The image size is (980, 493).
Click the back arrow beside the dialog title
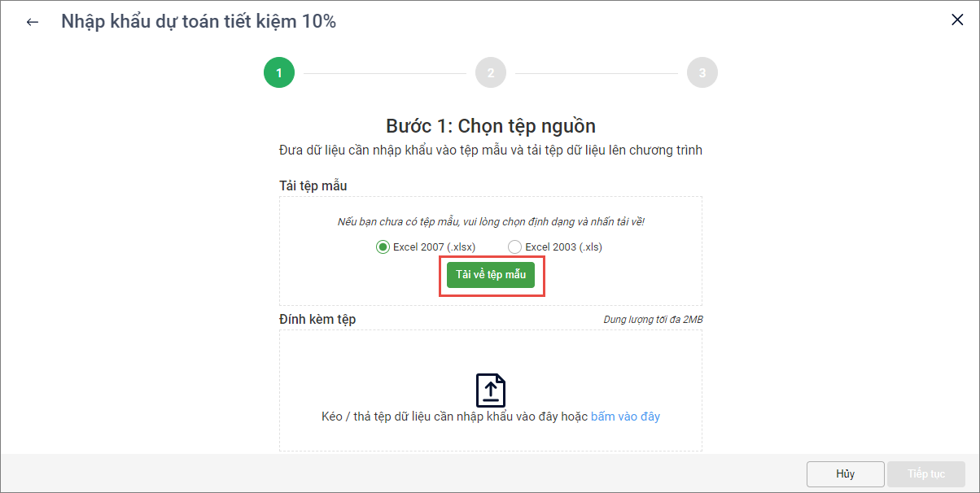pyautogui.click(x=33, y=22)
